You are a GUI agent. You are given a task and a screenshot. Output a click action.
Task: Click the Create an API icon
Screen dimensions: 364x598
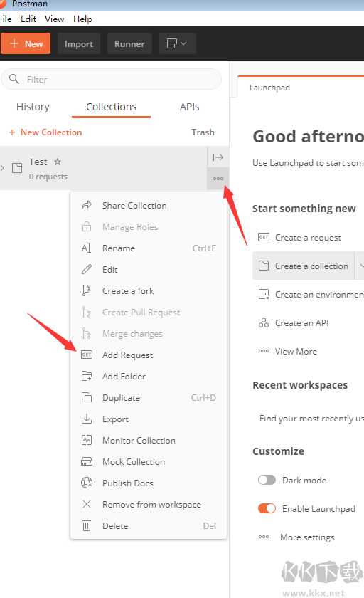[264, 323]
